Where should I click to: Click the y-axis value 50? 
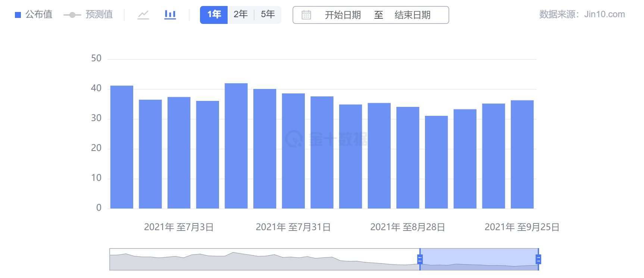(96, 58)
